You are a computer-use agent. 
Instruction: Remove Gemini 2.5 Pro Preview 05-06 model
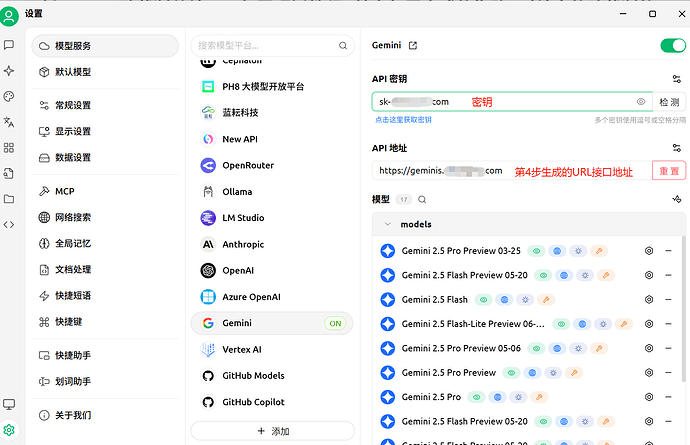[668, 348]
